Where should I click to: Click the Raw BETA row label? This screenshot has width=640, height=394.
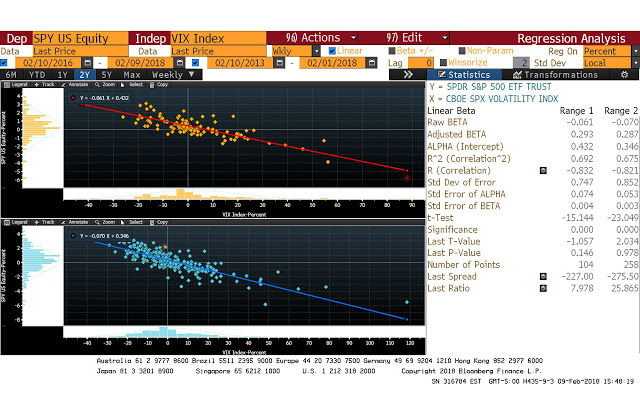point(447,122)
